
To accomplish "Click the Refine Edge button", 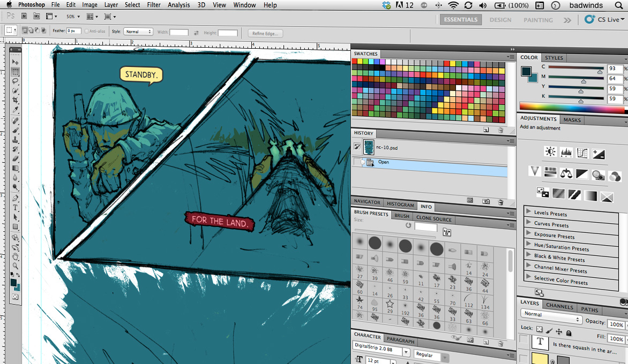I will (x=265, y=33).
